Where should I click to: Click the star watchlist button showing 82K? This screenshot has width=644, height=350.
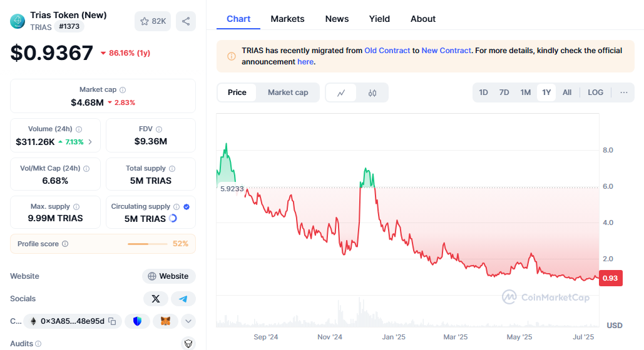click(x=153, y=21)
